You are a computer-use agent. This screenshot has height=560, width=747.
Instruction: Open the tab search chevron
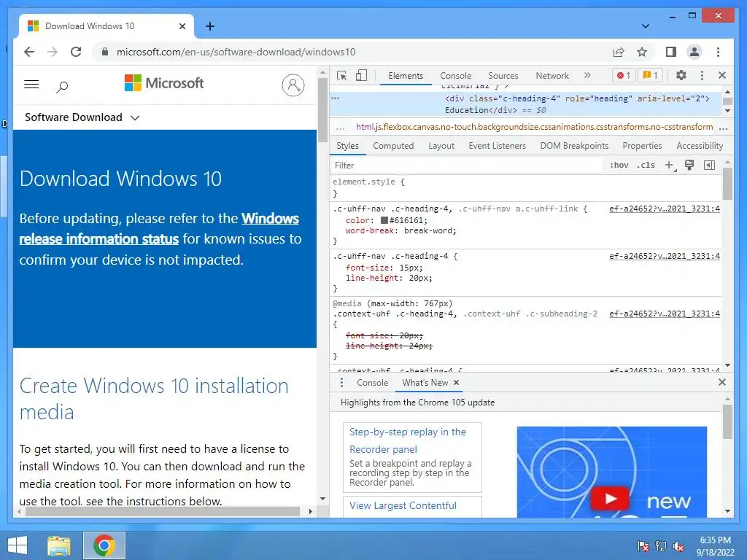(646, 26)
